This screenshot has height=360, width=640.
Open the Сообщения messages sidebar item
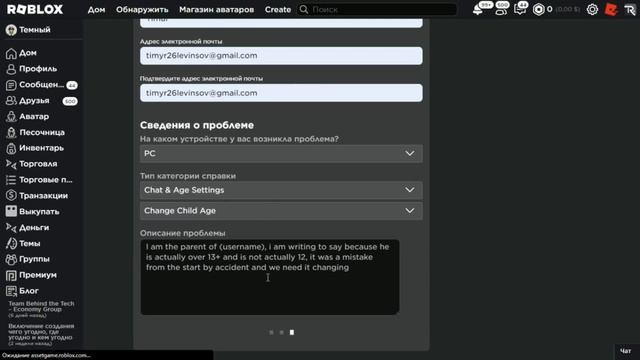[41, 84]
